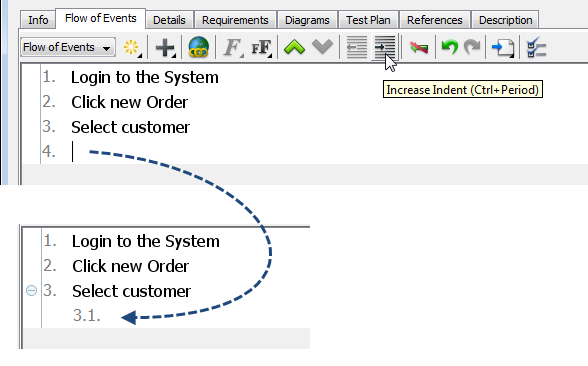This screenshot has height=366, width=588.
Task: Click the red-green delete step icon
Action: [x=419, y=48]
